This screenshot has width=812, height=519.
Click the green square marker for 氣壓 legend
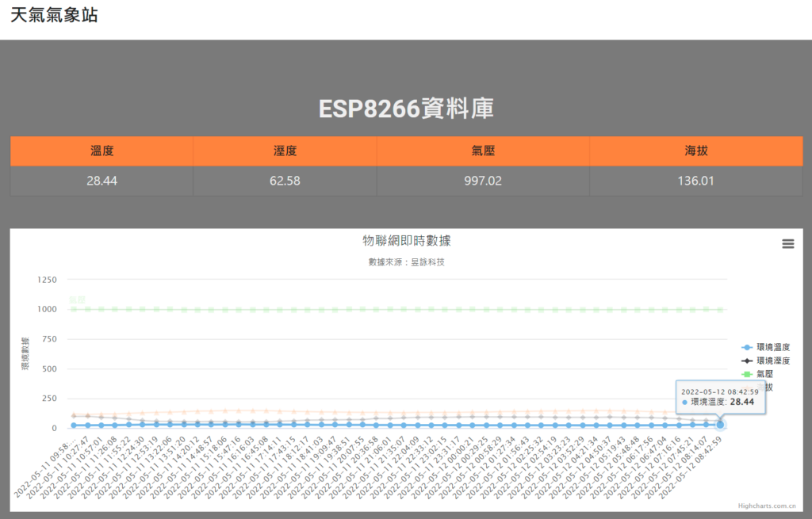pos(746,373)
